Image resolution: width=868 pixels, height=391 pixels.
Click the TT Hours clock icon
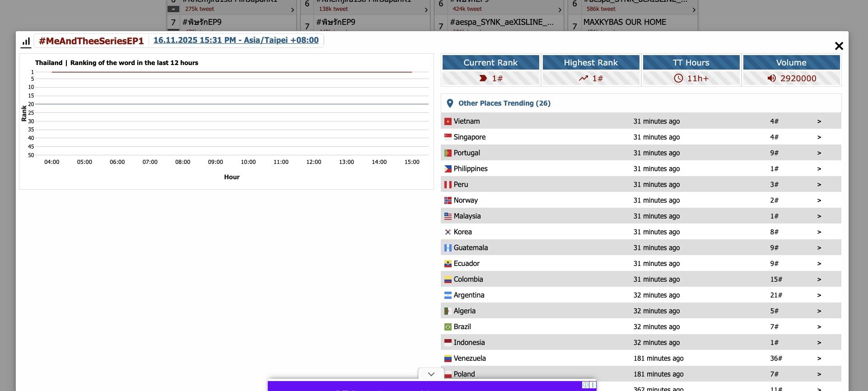(678, 79)
